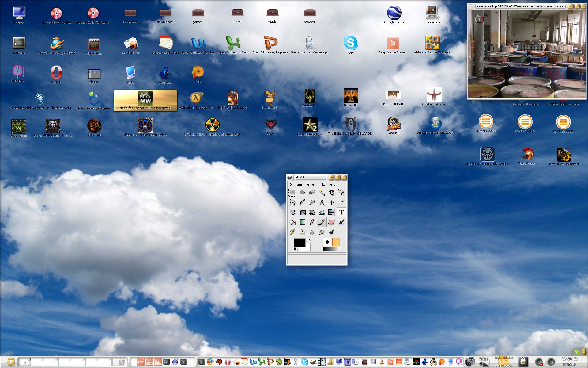
Task: Click the main menu button on panel
Action: point(11,362)
